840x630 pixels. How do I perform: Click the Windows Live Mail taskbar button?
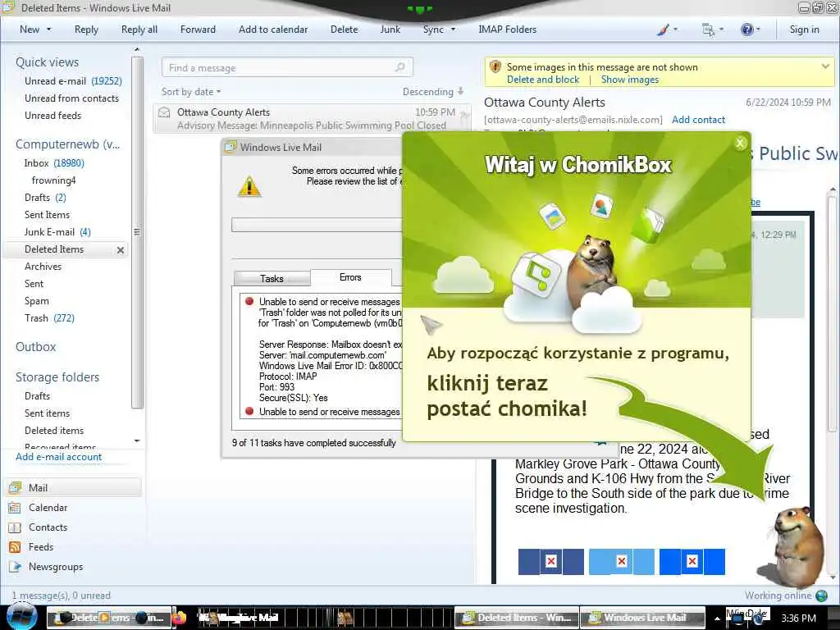point(642,618)
